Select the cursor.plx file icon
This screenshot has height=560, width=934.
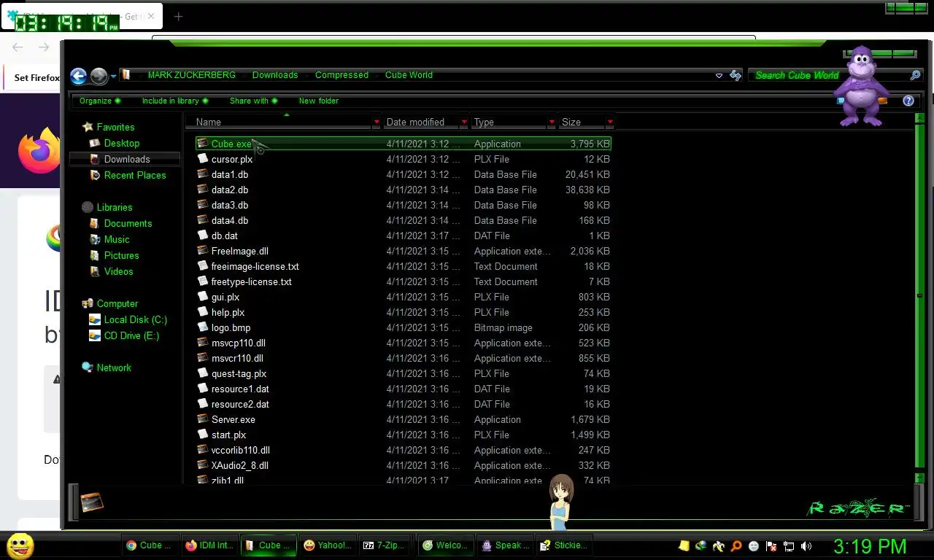tap(203, 159)
